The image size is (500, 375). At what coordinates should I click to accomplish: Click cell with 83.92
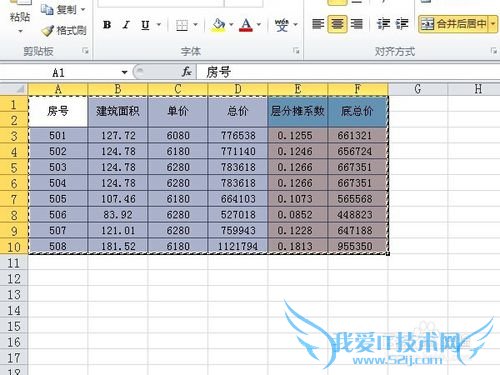click(x=118, y=215)
